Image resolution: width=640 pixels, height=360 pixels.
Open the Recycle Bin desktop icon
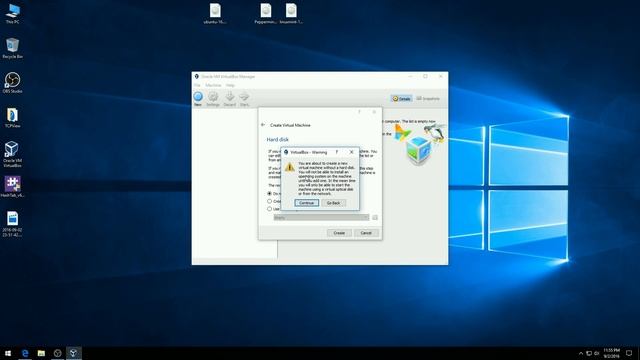tap(12, 48)
